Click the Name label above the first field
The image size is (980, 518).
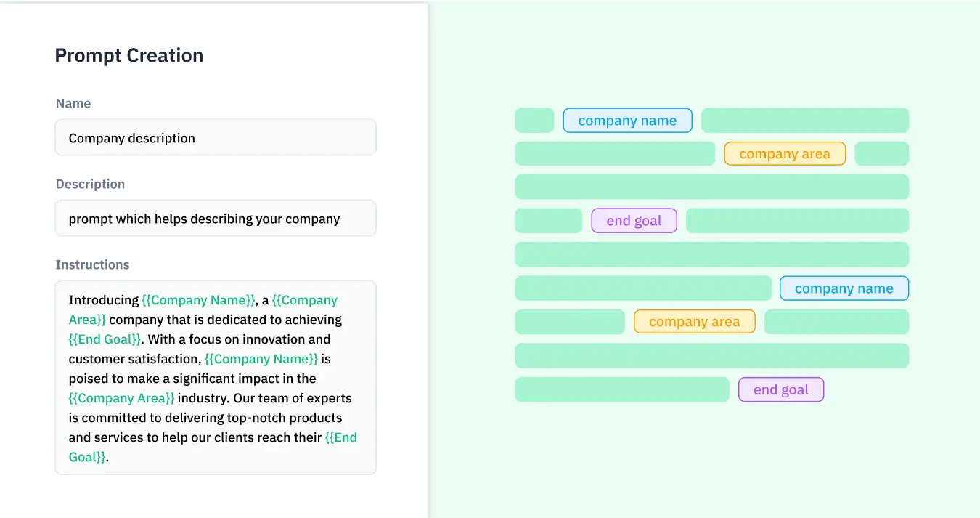(x=73, y=103)
